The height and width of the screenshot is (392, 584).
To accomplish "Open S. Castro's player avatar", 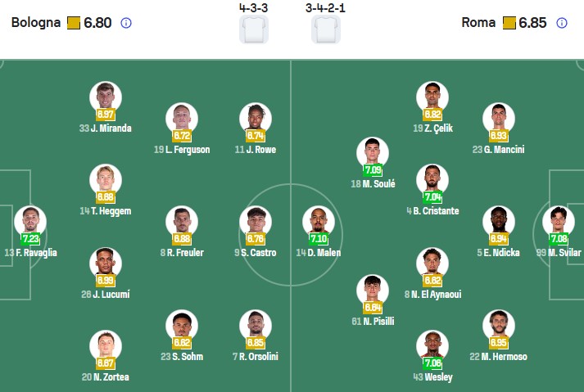I will coord(256,221).
